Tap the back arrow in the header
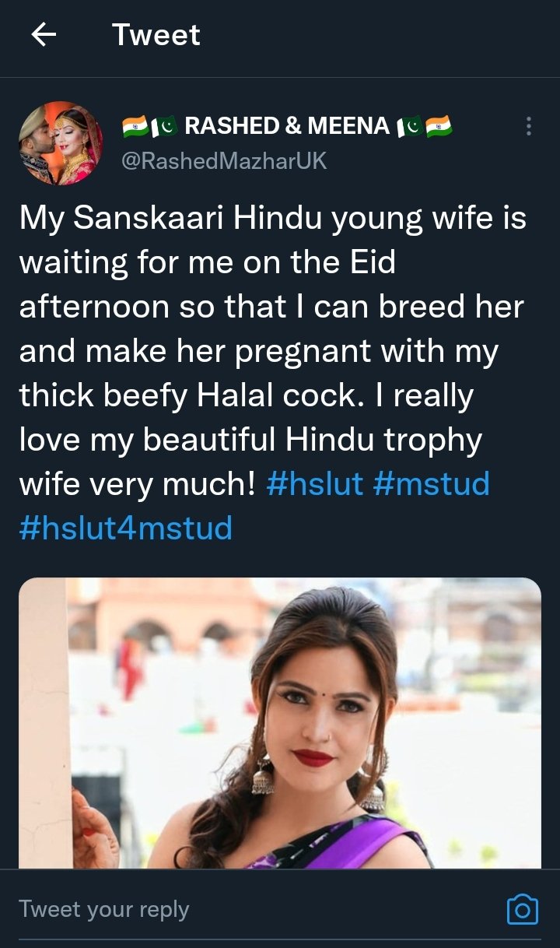Viewport: 560px width, 948px height. pos(44,35)
